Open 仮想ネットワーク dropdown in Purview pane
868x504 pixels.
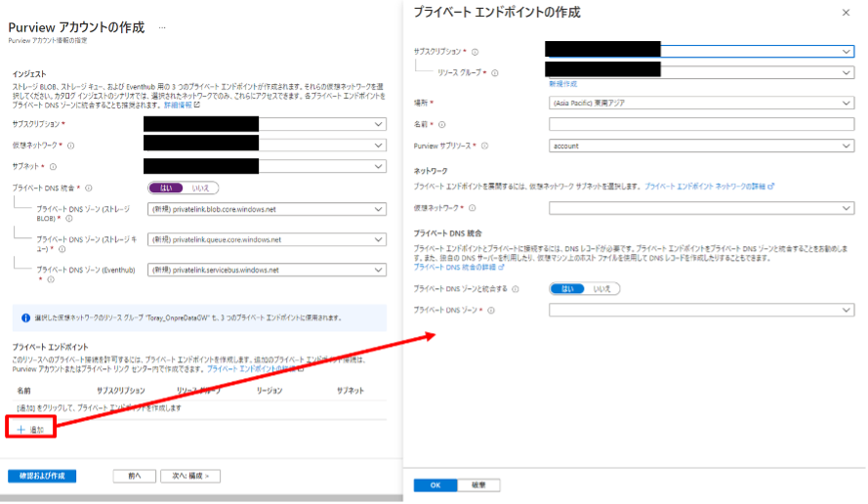(x=265, y=146)
